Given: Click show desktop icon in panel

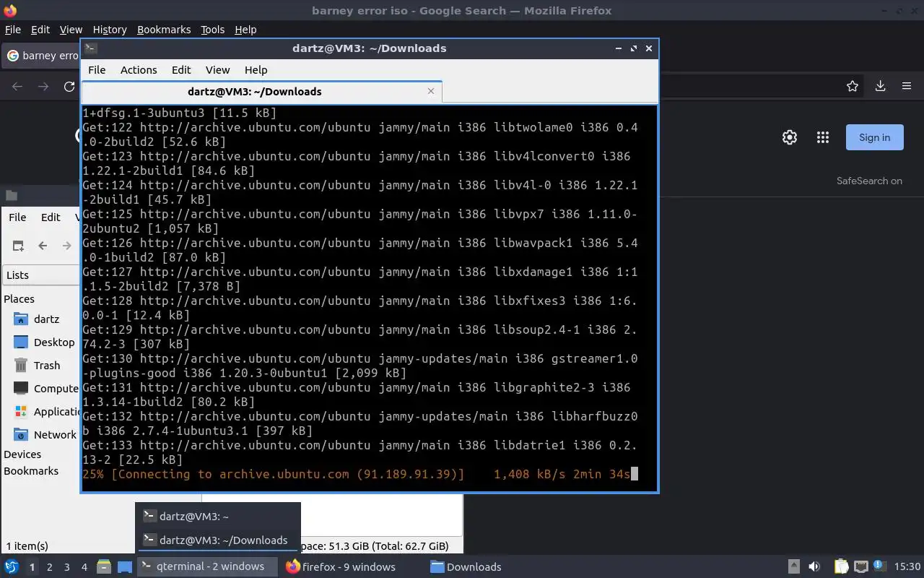Looking at the screenshot, I should click(x=125, y=566).
